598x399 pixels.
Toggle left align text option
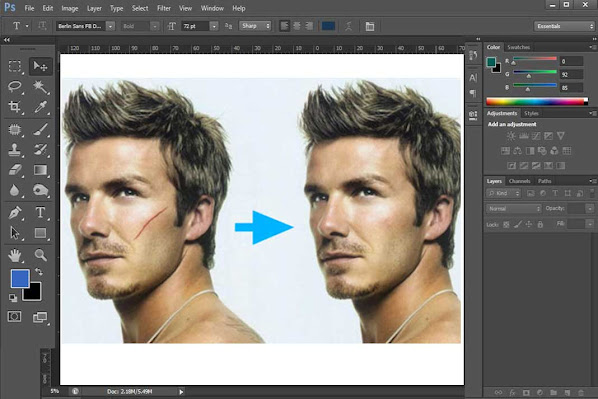tap(285, 26)
